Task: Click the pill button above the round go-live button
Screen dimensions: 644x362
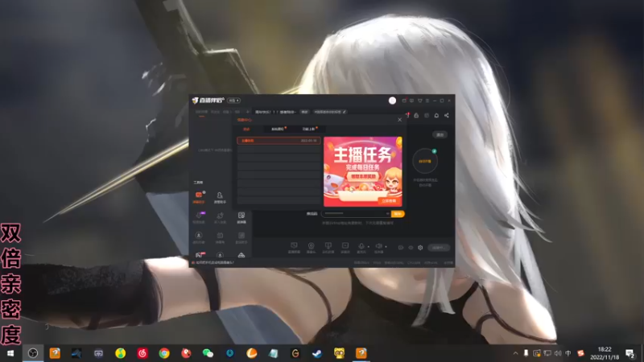Action: pos(440,134)
